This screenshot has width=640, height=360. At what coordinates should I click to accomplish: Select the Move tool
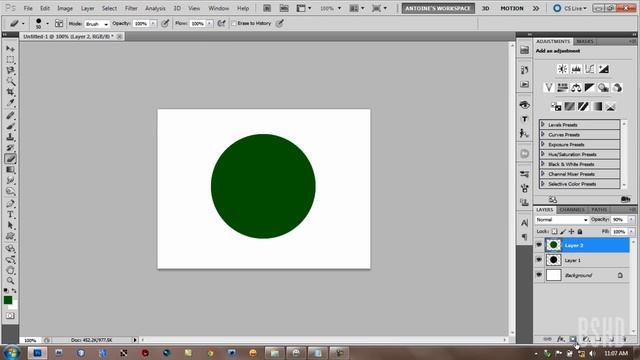coord(10,49)
